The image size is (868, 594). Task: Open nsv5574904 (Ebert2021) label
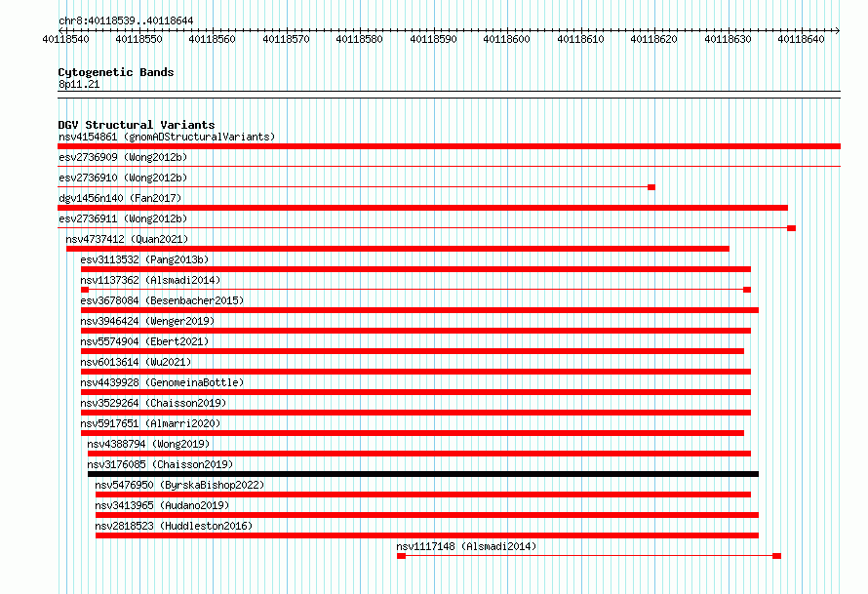click(144, 341)
